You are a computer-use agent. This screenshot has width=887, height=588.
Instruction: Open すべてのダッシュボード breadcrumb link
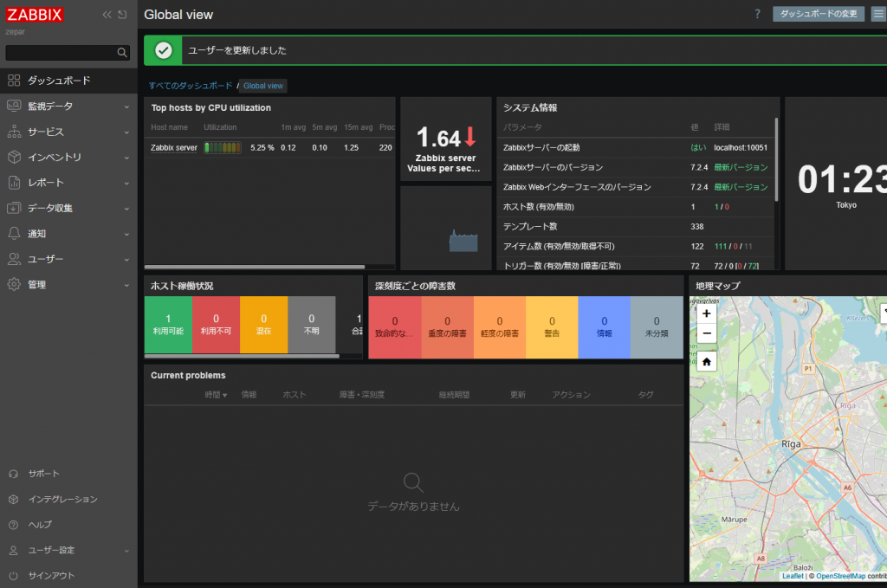[190, 86]
